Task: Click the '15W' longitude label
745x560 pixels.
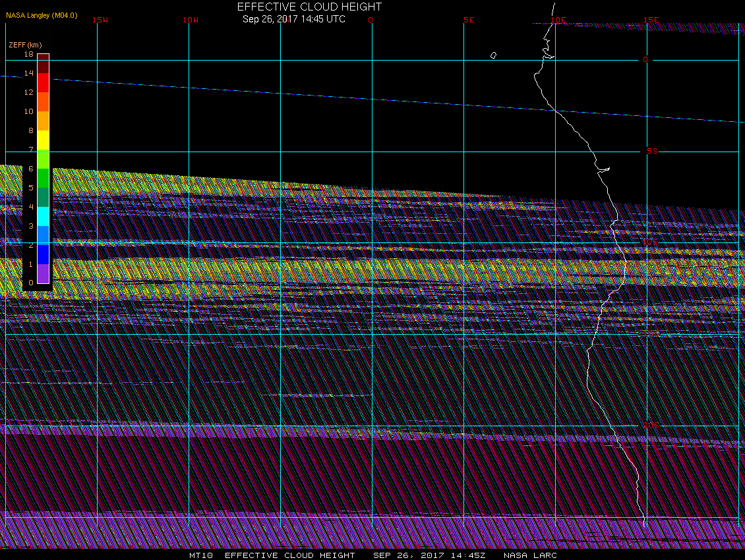Action: pyautogui.click(x=100, y=20)
